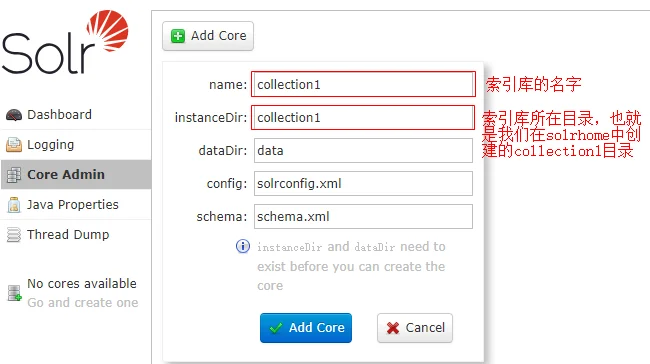Click into the dataDir field
650x364 pixels.
pos(363,150)
